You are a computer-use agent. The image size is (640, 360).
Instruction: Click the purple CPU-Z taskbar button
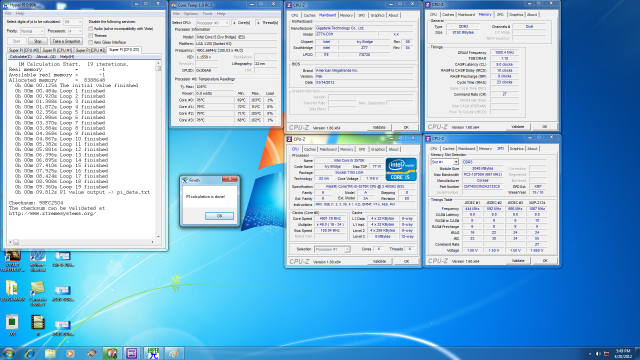pyautogui.click(x=132, y=353)
